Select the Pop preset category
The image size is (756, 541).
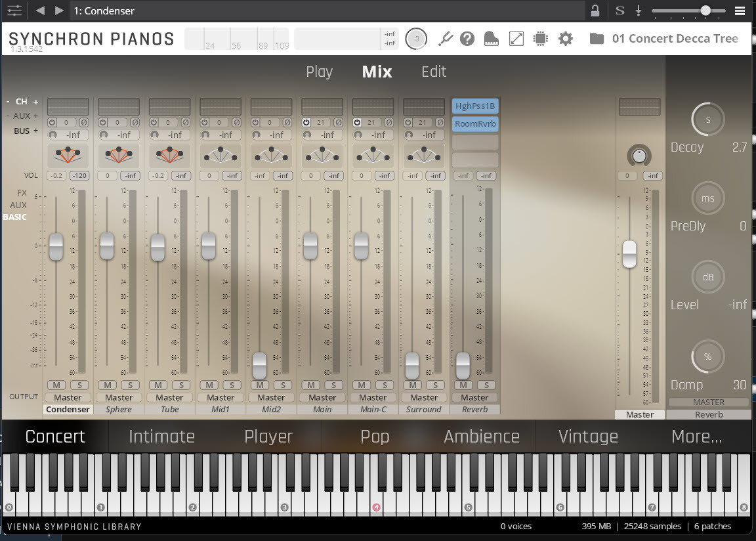375,437
